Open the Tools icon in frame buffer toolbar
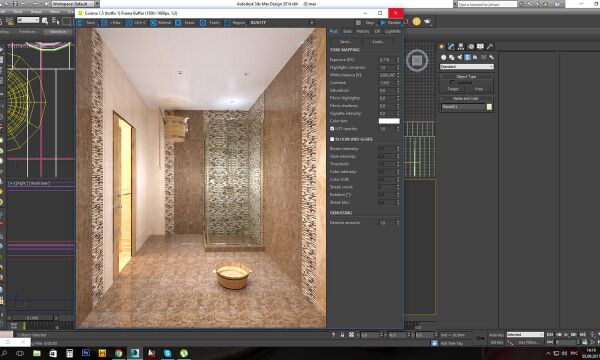 203,23
